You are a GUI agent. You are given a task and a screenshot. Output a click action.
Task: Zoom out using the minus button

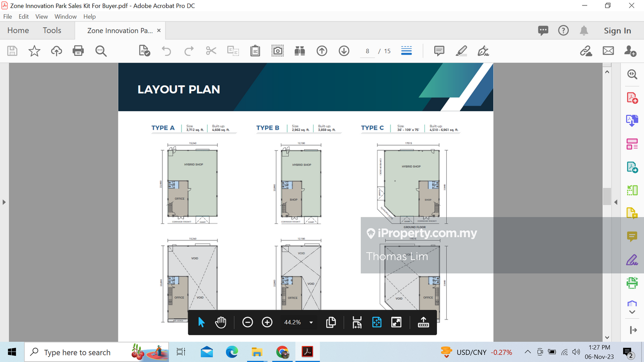tap(248, 322)
